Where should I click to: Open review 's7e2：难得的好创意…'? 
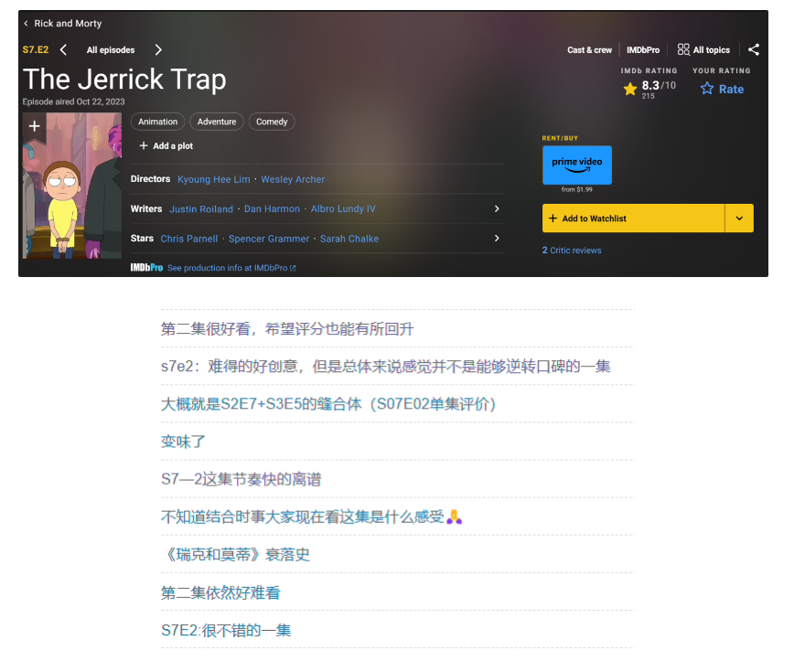tap(385, 367)
